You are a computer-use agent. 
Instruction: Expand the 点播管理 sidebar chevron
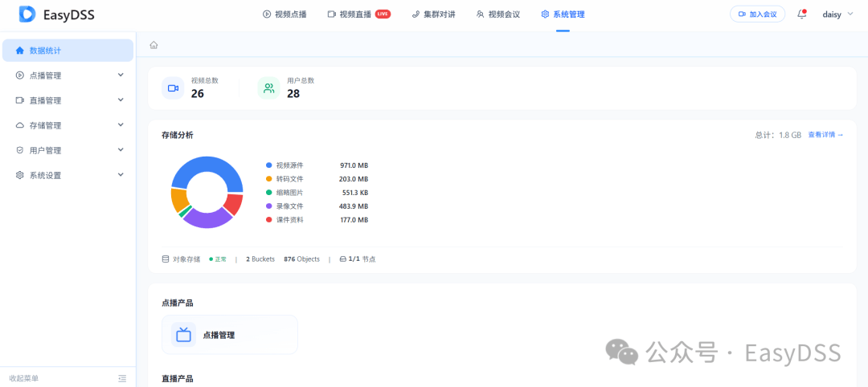tap(121, 75)
